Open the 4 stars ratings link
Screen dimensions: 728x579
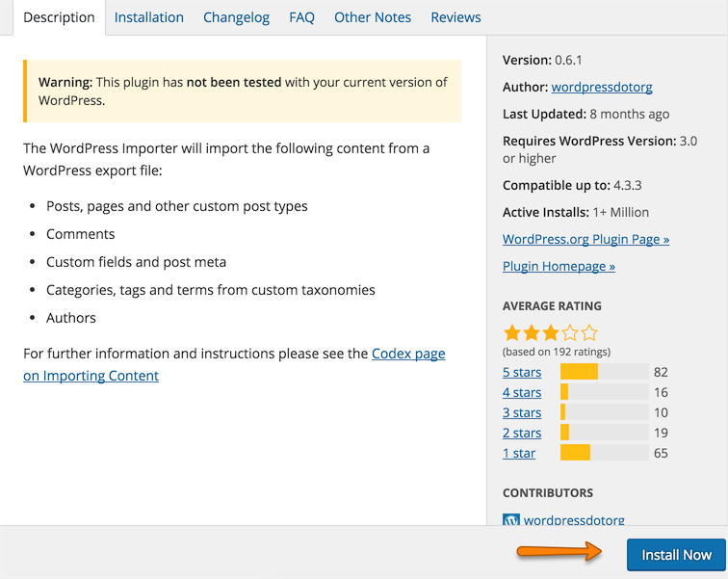pos(522,392)
